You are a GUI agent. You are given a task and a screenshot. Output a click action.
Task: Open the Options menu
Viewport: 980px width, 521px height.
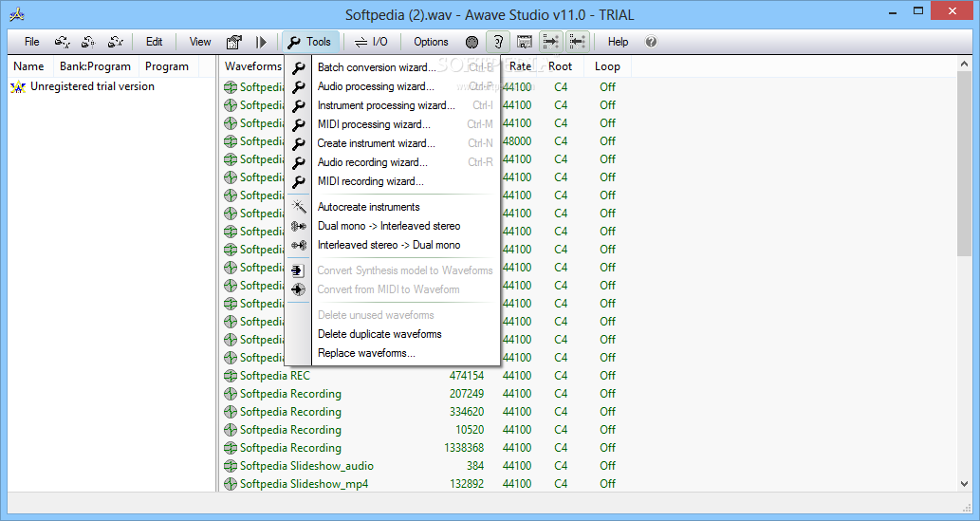[431, 42]
